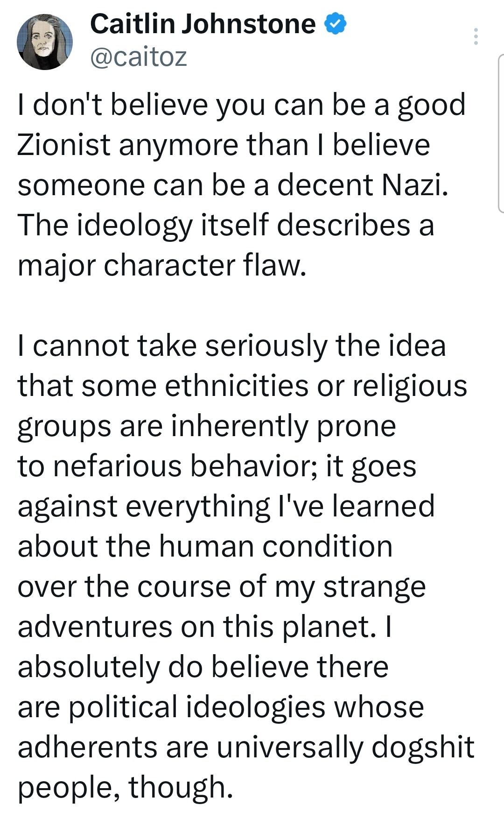Click the word "Nazi." in the tweet
Screen dimensions: 504x819
point(415,185)
